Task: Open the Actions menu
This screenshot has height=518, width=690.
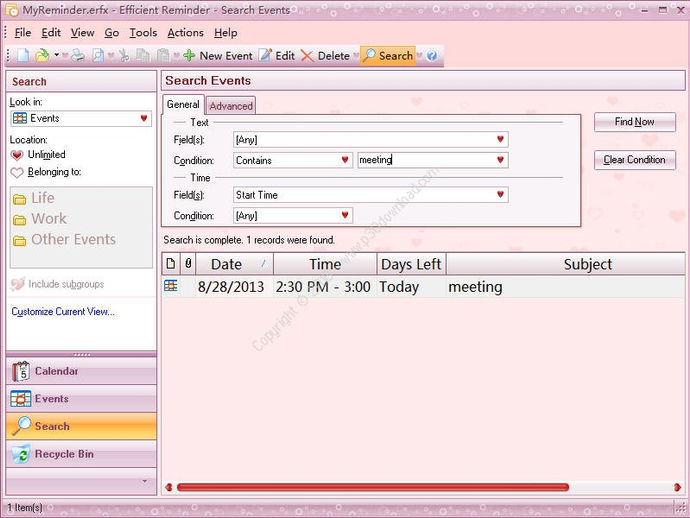Action: [x=185, y=33]
